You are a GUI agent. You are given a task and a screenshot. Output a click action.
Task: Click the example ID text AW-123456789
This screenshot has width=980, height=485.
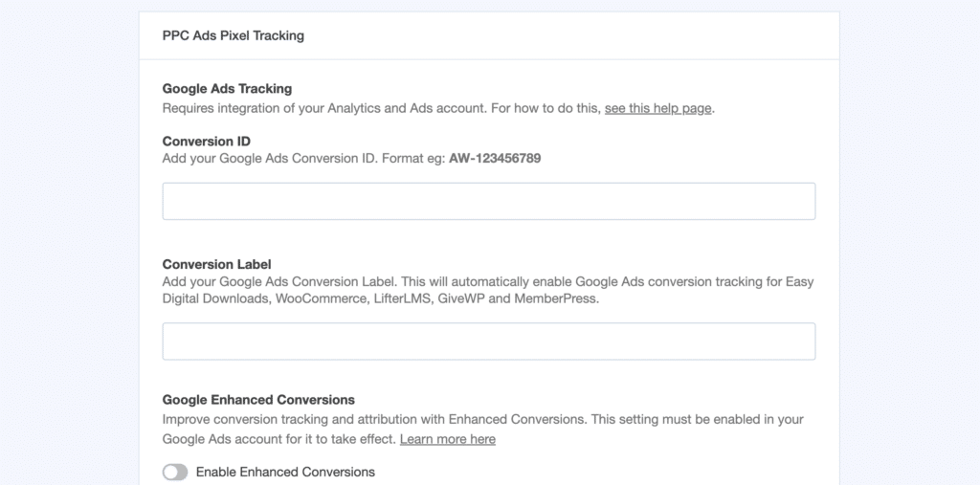pyautogui.click(x=495, y=159)
